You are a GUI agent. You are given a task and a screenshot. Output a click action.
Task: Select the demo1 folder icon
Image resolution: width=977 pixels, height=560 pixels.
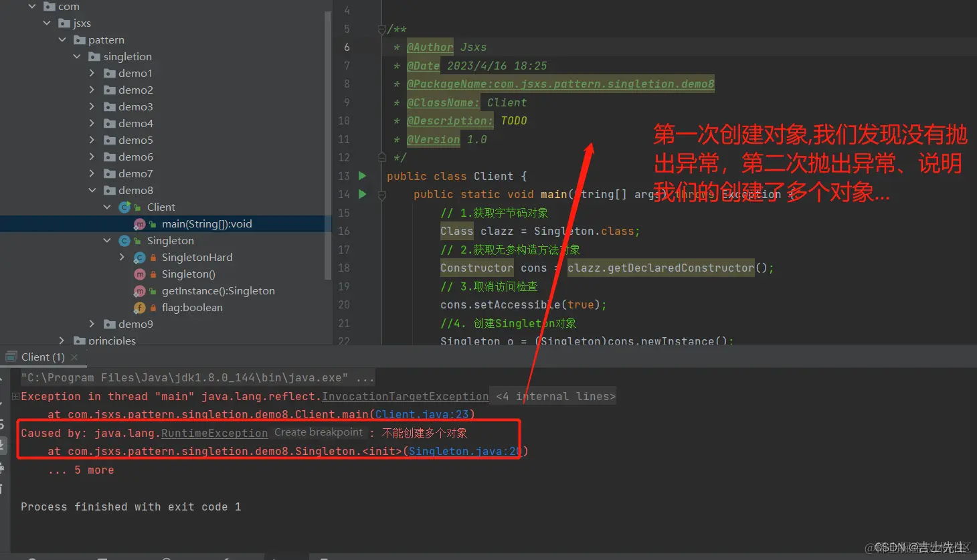coord(110,73)
